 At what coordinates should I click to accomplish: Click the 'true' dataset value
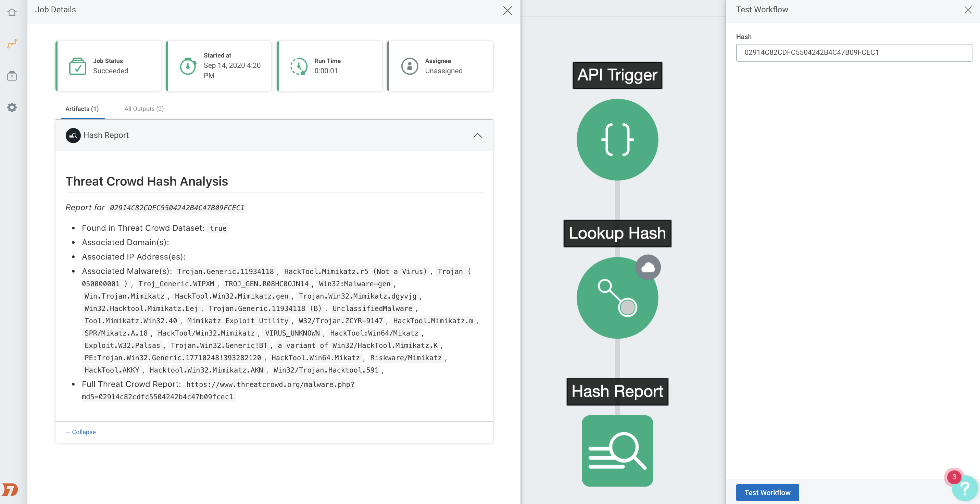coord(218,228)
